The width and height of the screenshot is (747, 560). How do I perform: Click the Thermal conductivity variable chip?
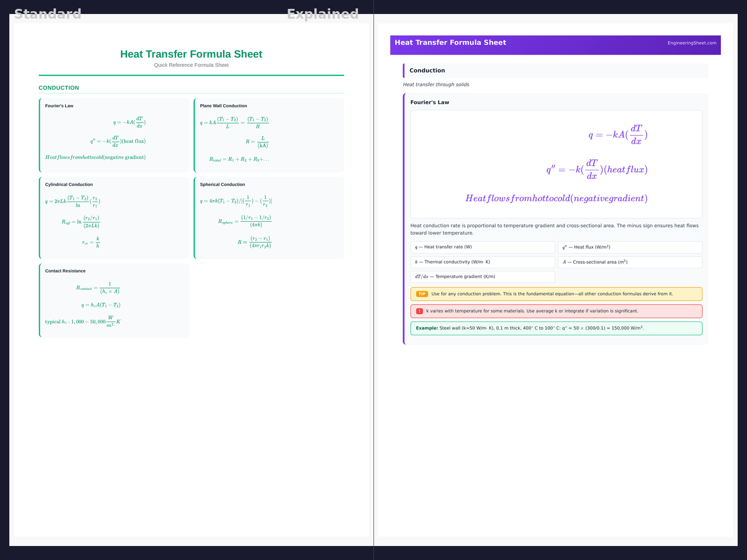482,262
